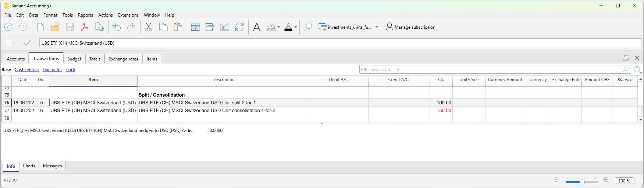The image size is (644, 188).
Task: Open the find magnifier icon
Action: pos(308,27)
